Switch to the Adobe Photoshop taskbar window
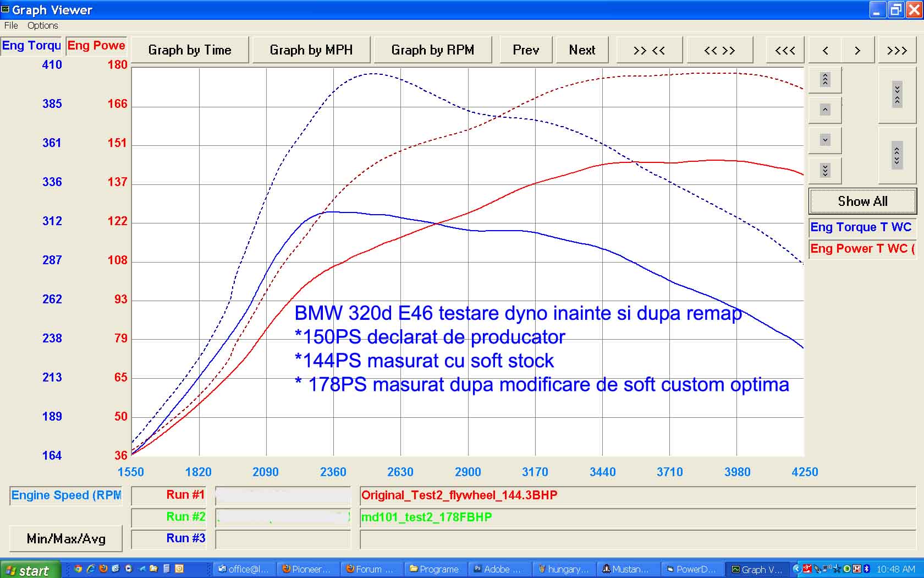Screen dimensions: 924x578 pyautogui.click(x=499, y=569)
